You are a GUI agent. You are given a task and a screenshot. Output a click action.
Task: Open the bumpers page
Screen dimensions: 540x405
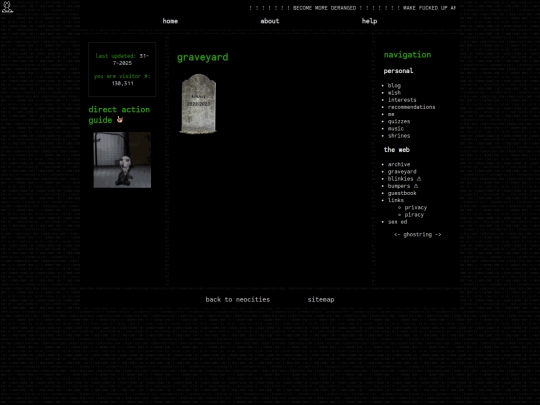tap(399, 186)
